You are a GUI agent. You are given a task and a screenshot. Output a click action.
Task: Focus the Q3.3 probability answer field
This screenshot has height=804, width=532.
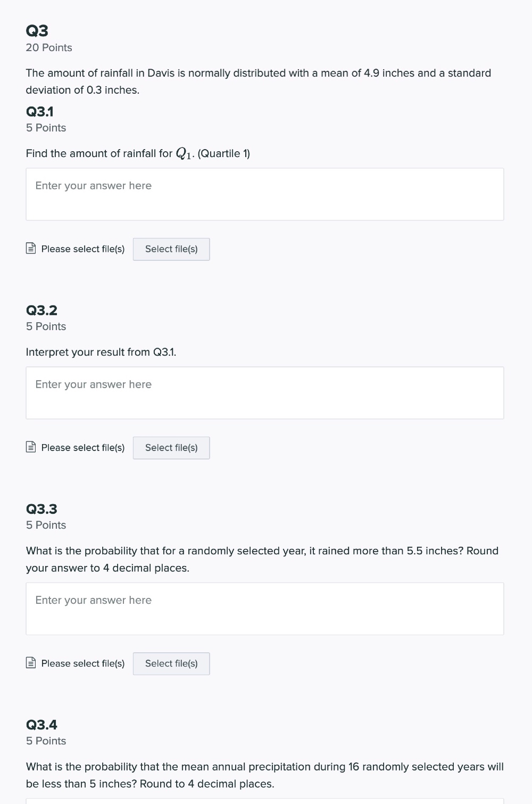[x=265, y=609]
